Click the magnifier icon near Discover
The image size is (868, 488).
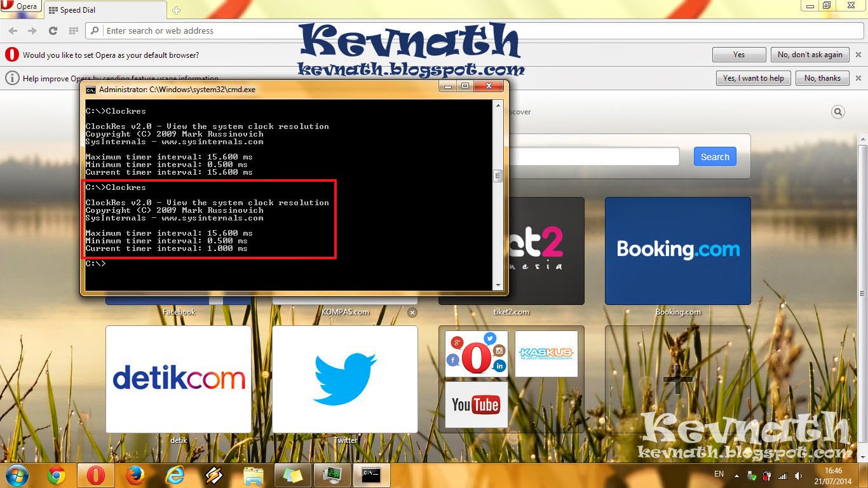coord(838,112)
